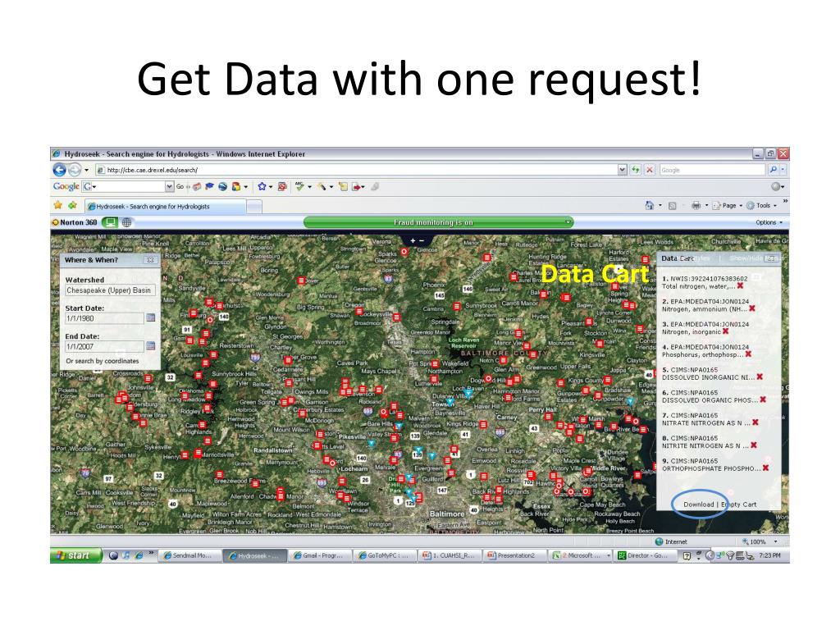Click the Google toolbar send-to red arrow icon
This screenshot has width=840, height=630.
[x=356, y=186]
